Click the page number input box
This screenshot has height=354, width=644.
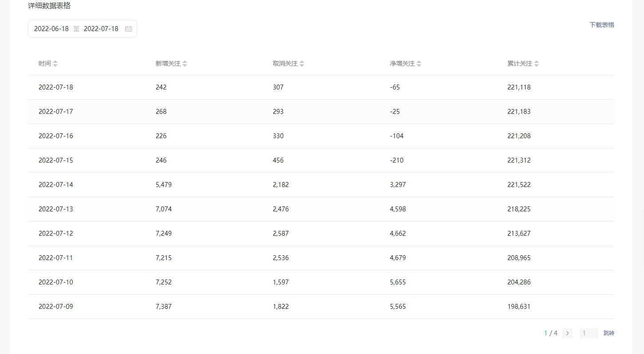click(x=589, y=333)
